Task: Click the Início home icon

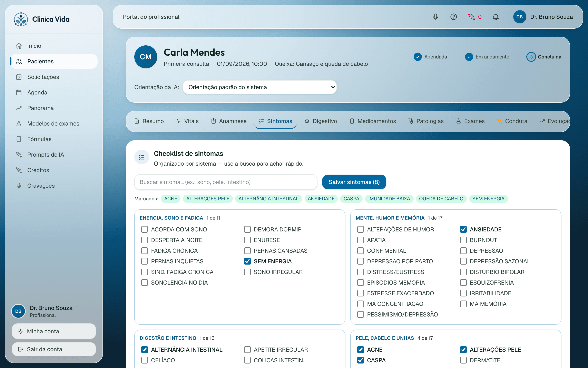Action: [x=19, y=46]
